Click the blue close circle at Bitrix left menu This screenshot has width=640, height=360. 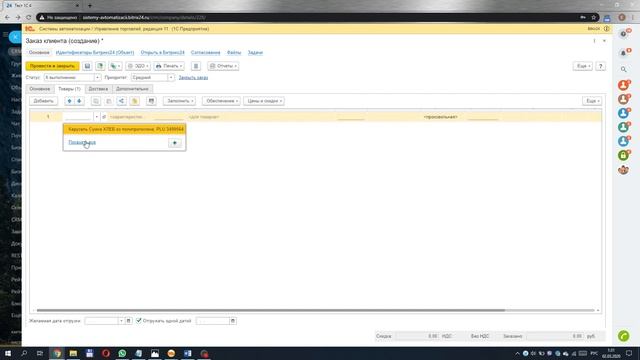click(15, 37)
